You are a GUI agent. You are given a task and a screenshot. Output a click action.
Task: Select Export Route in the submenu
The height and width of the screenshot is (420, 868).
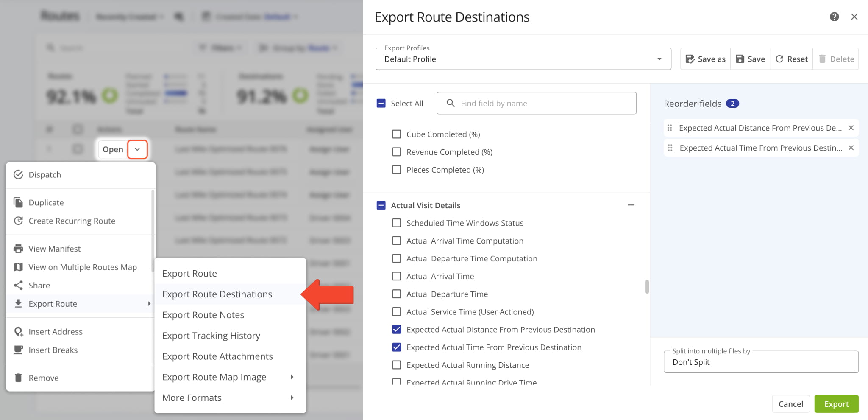click(x=230, y=274)
